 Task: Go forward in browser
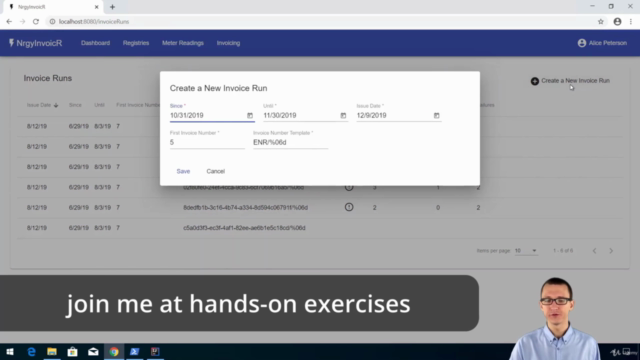[x=22, y=22]
